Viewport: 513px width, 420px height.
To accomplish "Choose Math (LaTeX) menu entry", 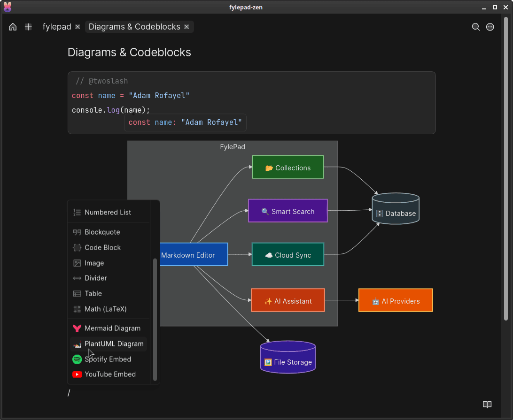I will click(109, 309).
